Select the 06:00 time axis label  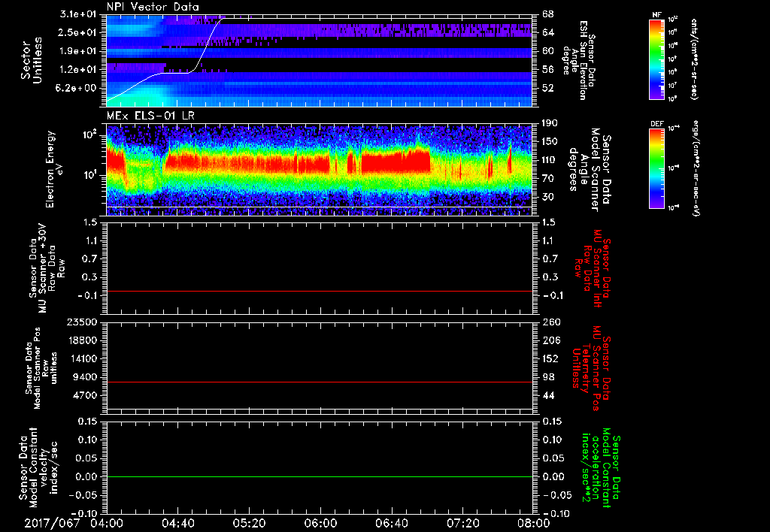[320, 523]
